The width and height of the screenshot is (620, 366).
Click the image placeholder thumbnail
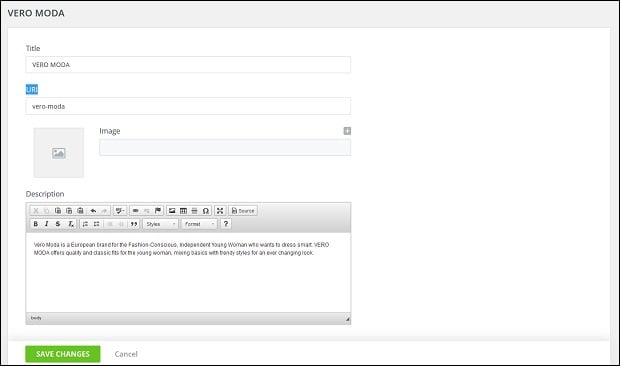[59, 153]
